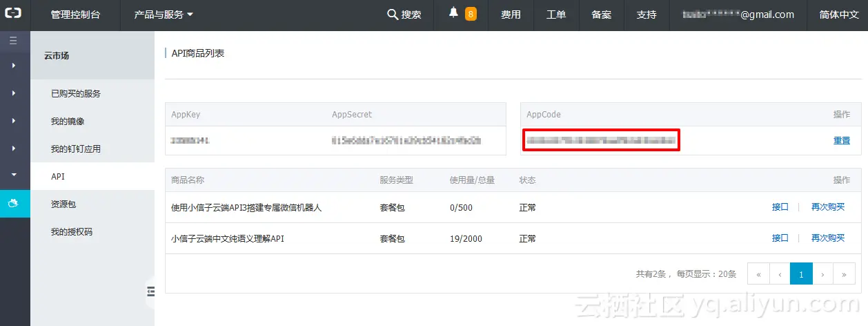
Task: Click the 状态 column header
Action: pos(528,180)
